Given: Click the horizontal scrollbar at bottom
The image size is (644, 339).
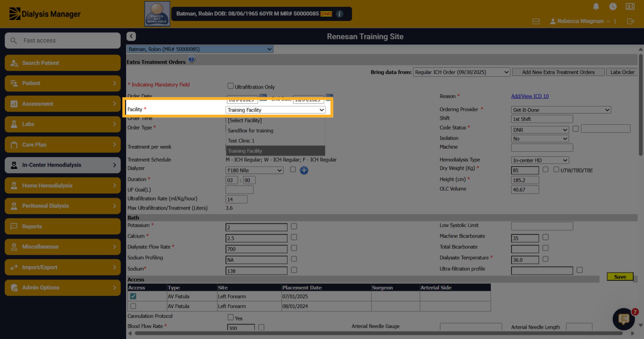Looking at the screenshot, I should click(379, 333).
